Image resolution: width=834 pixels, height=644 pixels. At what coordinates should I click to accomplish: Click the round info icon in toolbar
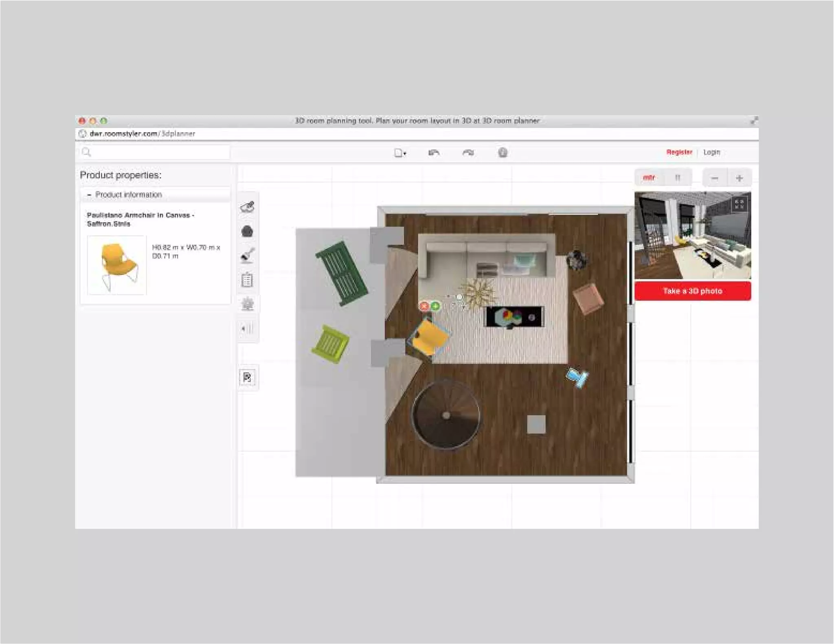click(503, 153)
